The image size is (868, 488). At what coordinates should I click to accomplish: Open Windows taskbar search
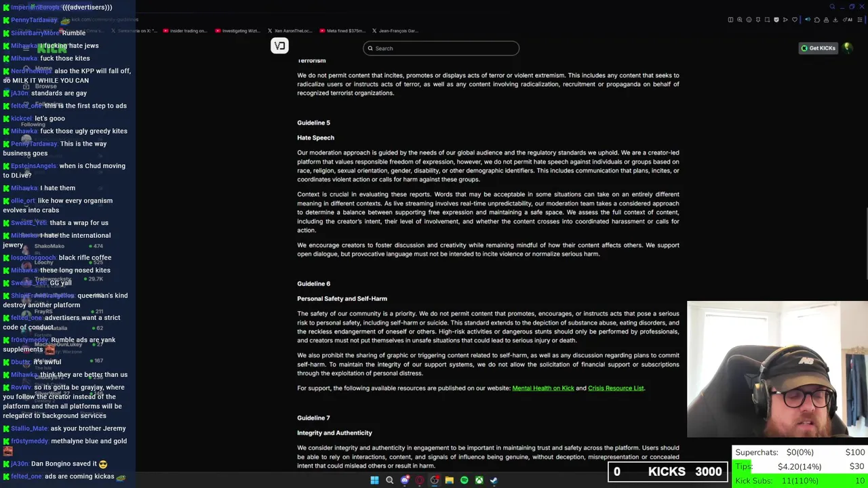(389, 480)
